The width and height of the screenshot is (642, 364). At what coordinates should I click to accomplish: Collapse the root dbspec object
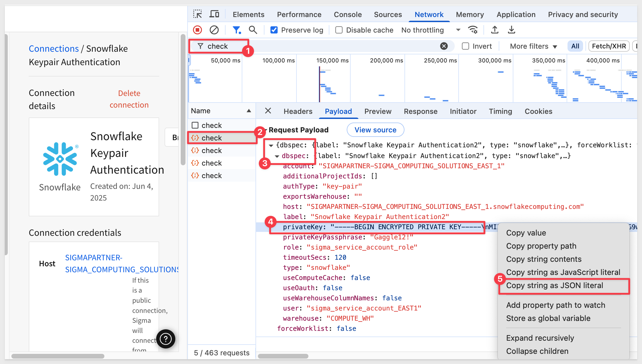(x=271, y=145)
